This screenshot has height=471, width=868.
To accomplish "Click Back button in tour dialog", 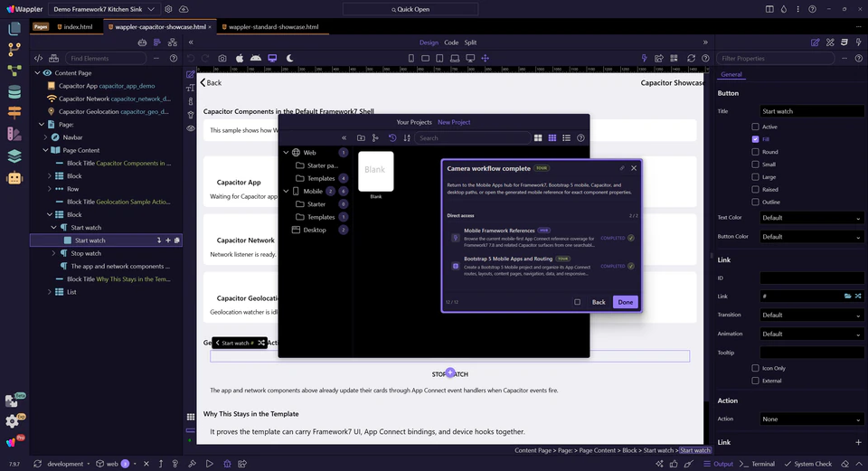I will tap(599, 302).
